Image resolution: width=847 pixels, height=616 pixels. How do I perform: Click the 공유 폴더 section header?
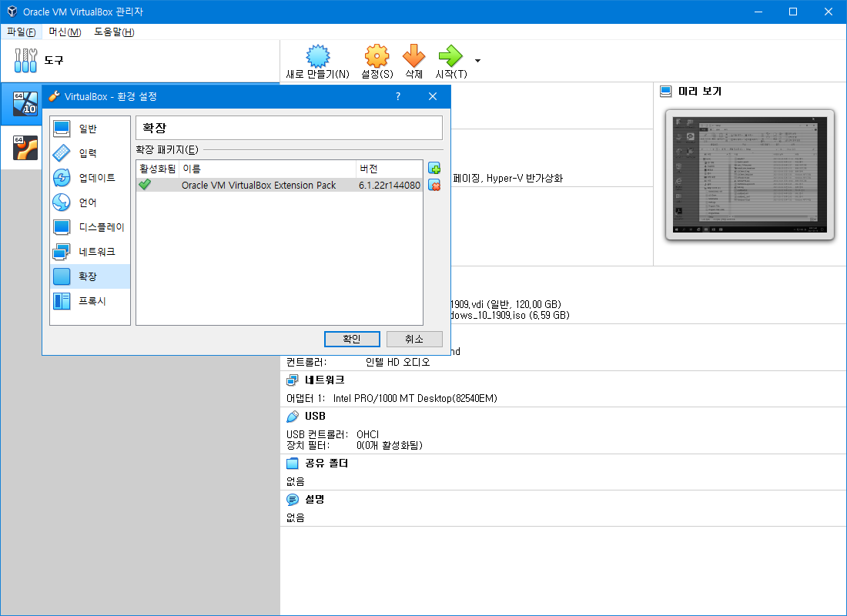pyautogui.click(x=326, y=463)
